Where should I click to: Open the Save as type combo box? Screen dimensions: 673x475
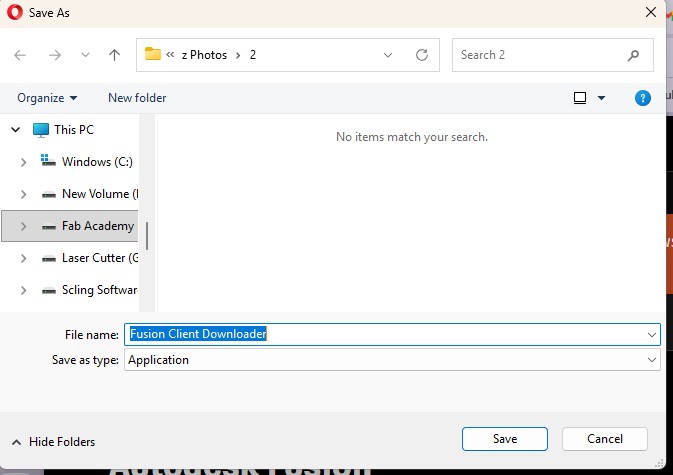click(392, 360)
